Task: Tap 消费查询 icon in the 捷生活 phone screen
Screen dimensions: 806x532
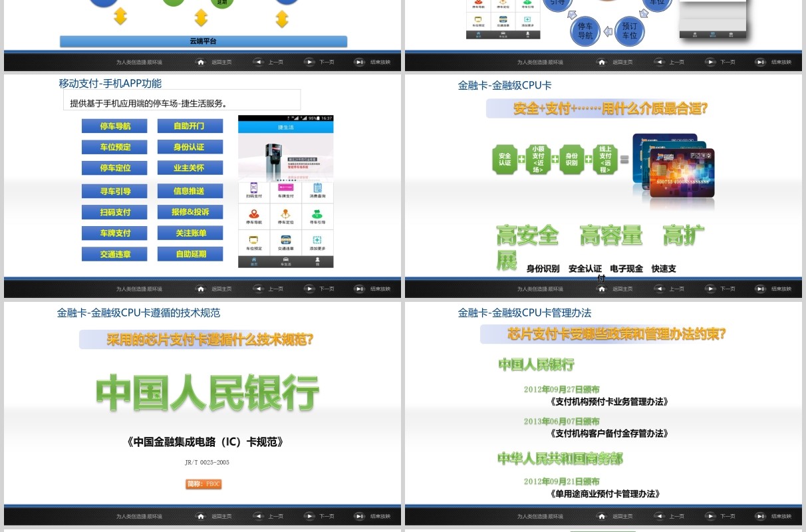Action: [317, 188]
